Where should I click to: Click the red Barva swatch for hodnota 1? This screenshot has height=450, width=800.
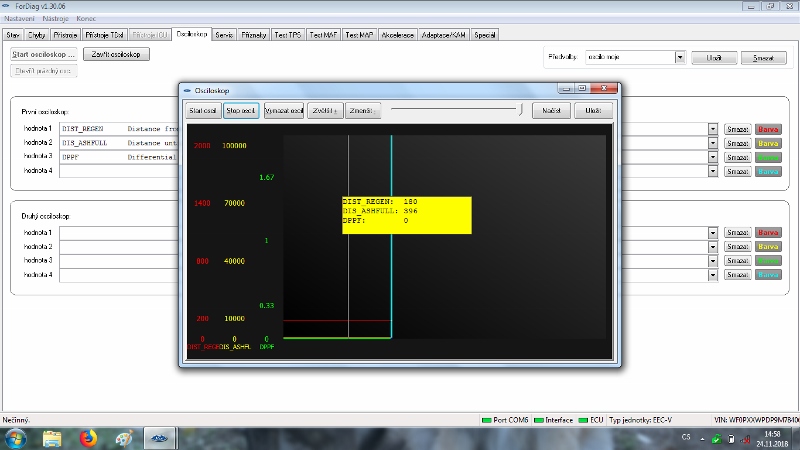click(767, 129)
